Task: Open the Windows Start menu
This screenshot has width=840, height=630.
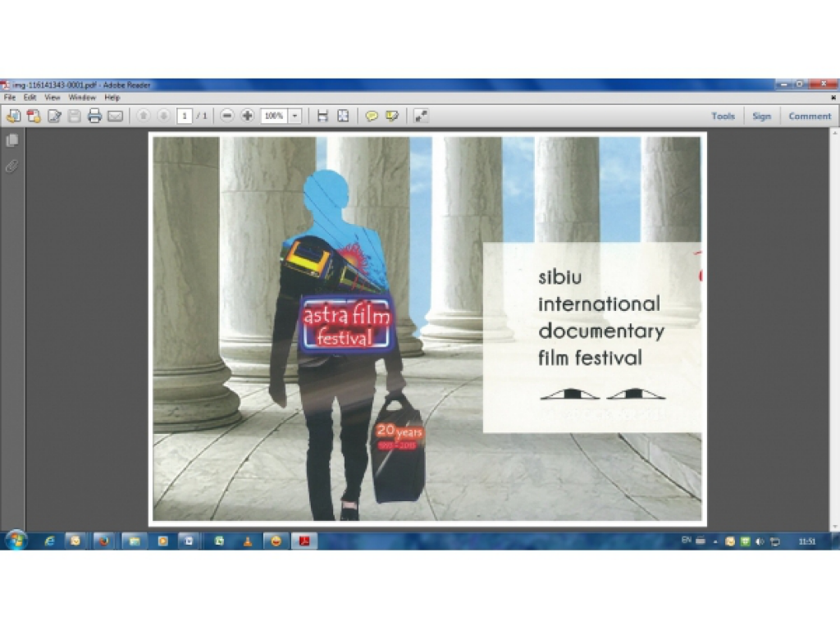Action: click(16, 541)
